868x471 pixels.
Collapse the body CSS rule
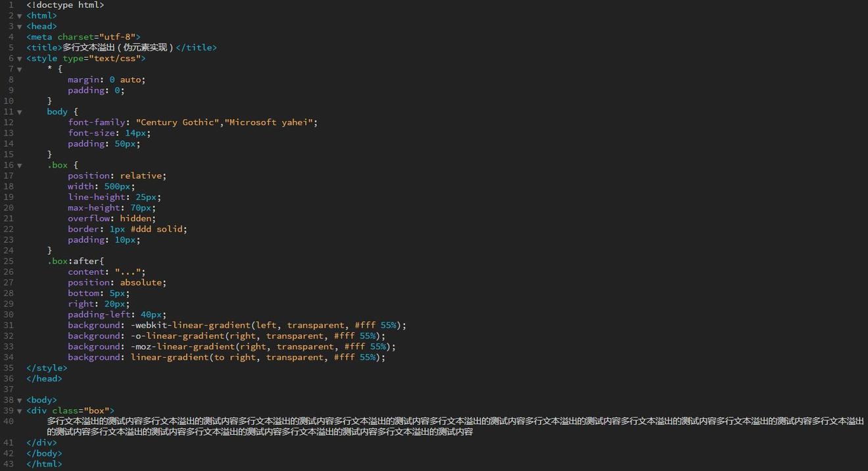click(x=19, y=112)
